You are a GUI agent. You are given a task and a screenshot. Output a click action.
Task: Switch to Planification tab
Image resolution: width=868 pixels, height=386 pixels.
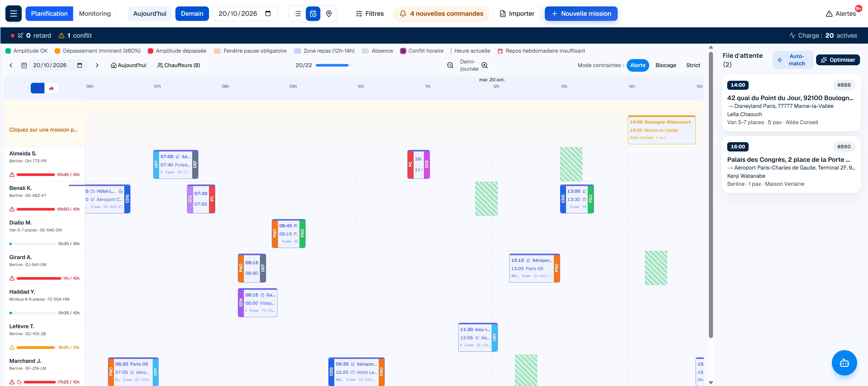point(49,13)
